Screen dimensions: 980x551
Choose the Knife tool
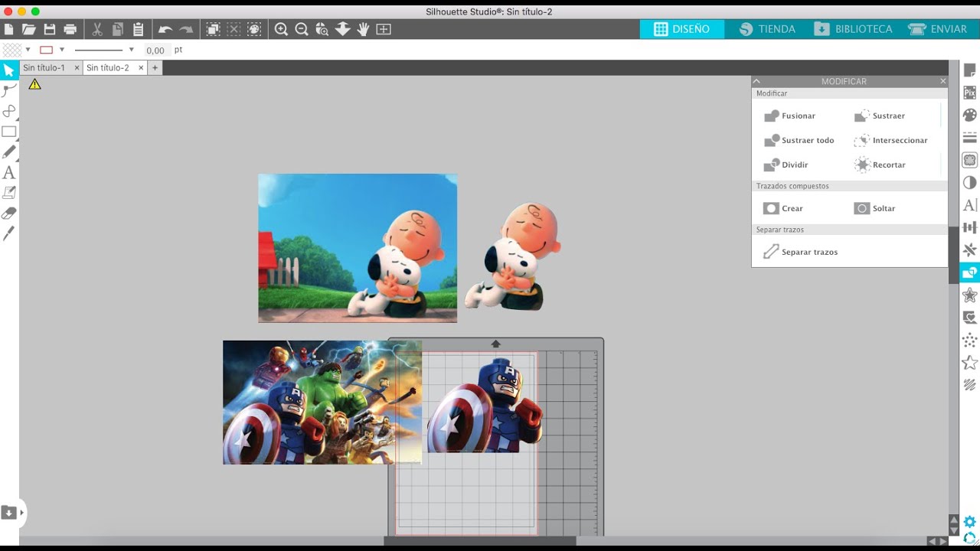9,233
